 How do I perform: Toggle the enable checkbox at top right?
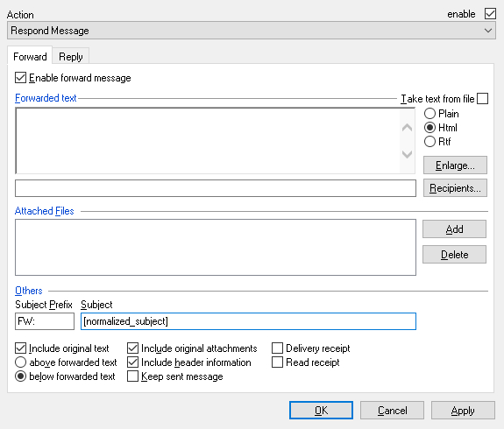[x=490, y=14]
